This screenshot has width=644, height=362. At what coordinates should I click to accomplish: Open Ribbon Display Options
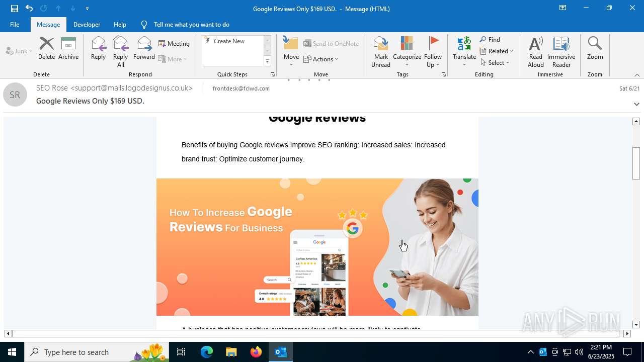[562, 8]
